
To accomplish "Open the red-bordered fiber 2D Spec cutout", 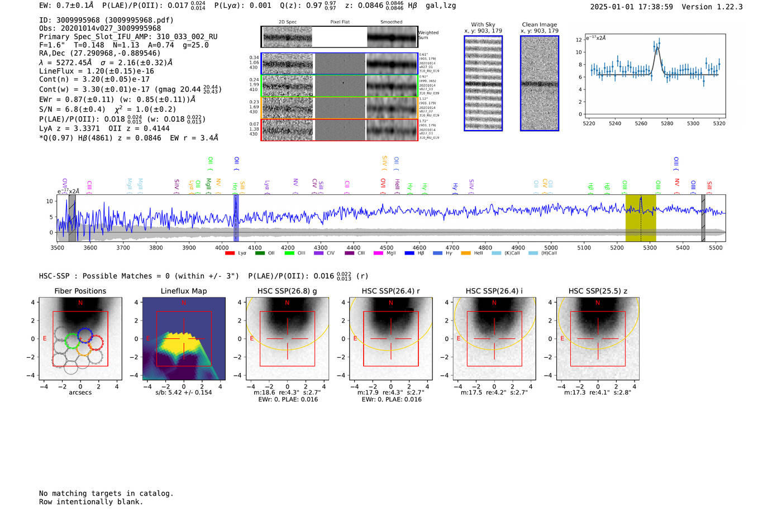I will pyautogui.click(x=288, y=130).
